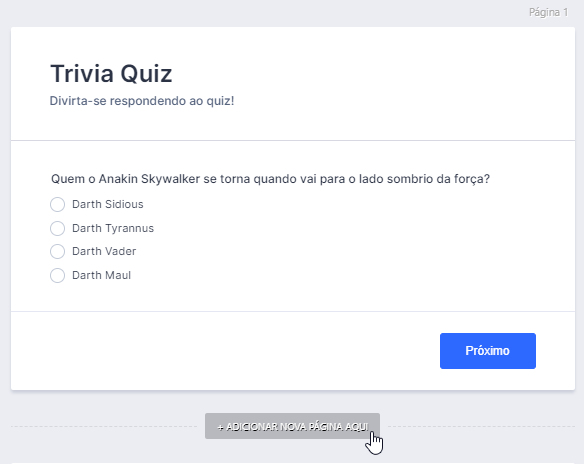Click empty footer area beside Próximo button

point(223,351)
